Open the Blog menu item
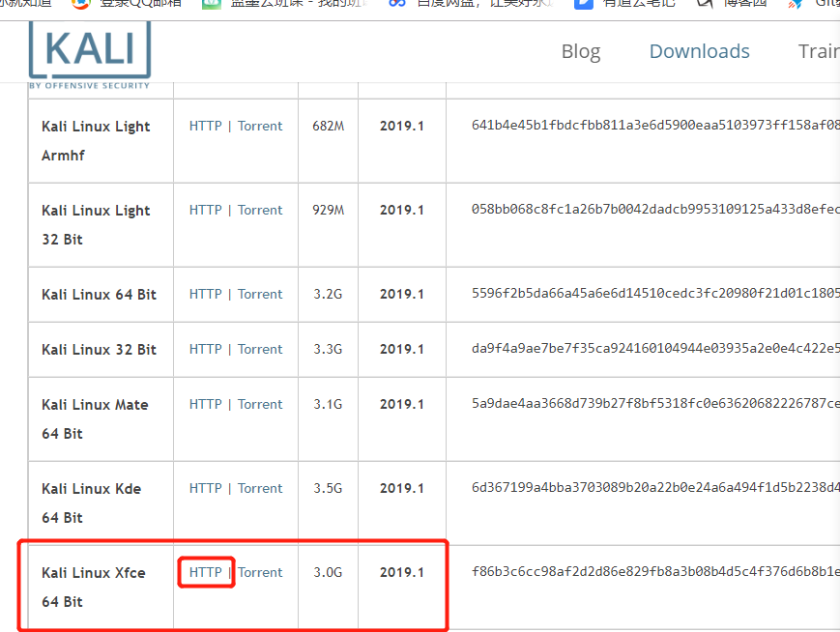The height and width of the screenshot is (632, 840). click(x=581, y=51)
